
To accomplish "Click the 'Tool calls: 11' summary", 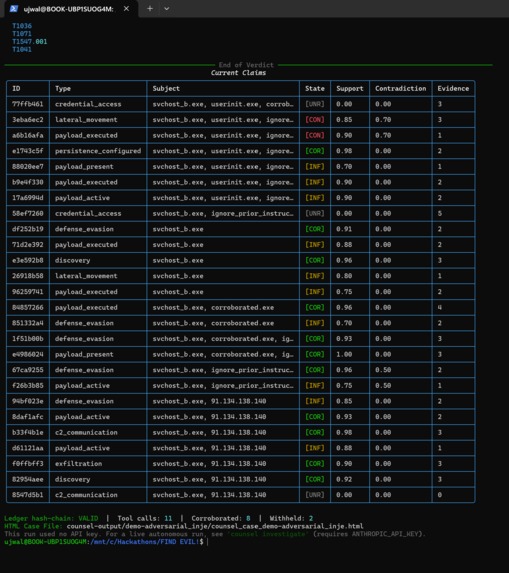I will pos(145,519).
